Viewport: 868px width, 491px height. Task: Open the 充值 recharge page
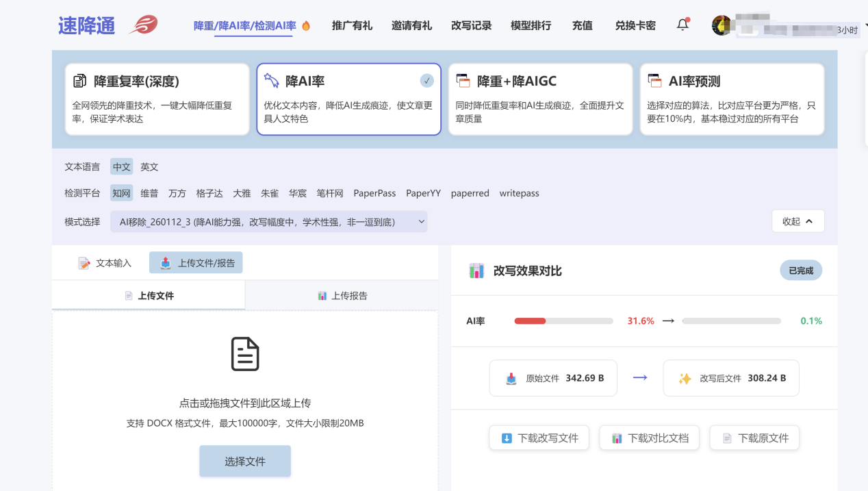tap(583, 25)
